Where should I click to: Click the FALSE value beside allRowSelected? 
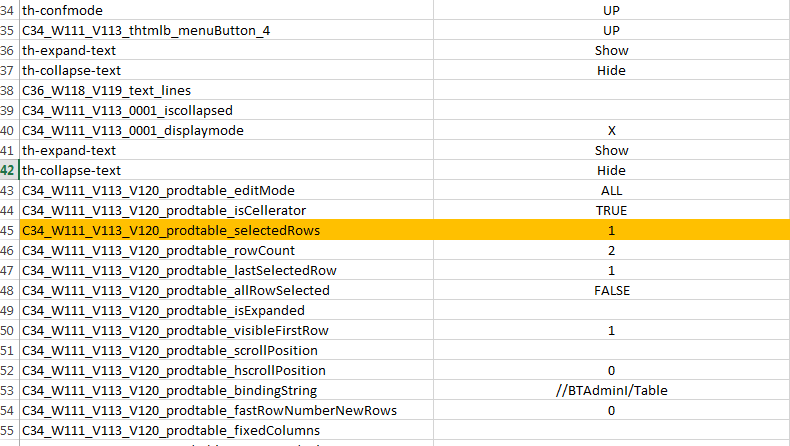click(x=612, y=290)
